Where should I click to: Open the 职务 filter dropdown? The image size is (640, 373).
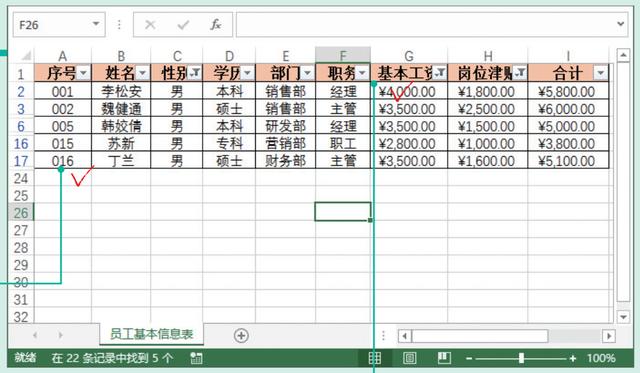[362, 73]
